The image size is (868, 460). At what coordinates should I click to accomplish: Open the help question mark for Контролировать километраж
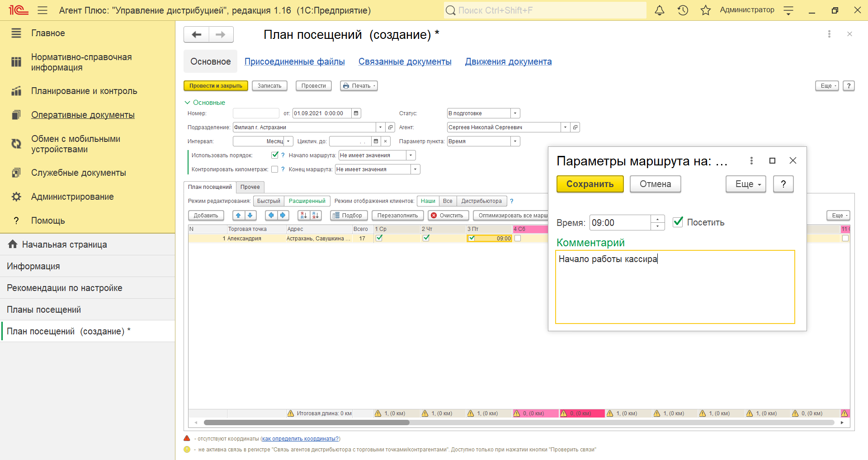(x=283, y=169)
